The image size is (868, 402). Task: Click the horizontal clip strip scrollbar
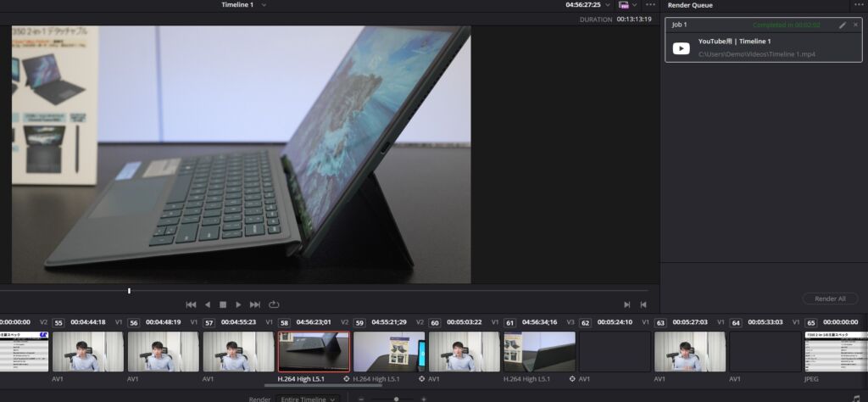click(x=323, y=385)
